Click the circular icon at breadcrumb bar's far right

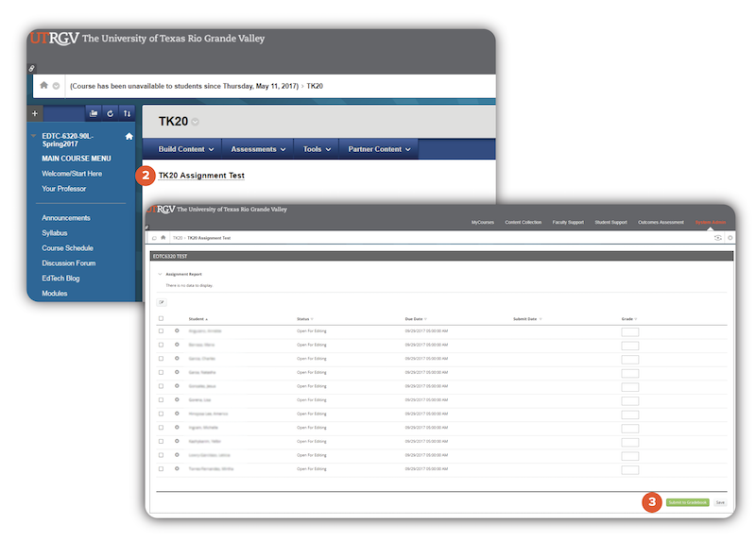pos(730,238)
